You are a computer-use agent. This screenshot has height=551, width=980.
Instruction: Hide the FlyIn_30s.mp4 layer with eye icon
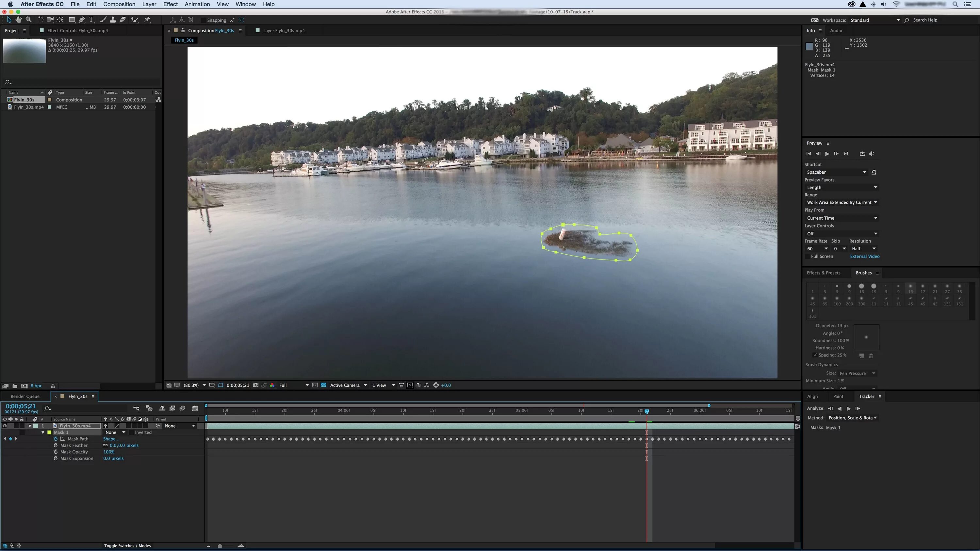[5, 426]
